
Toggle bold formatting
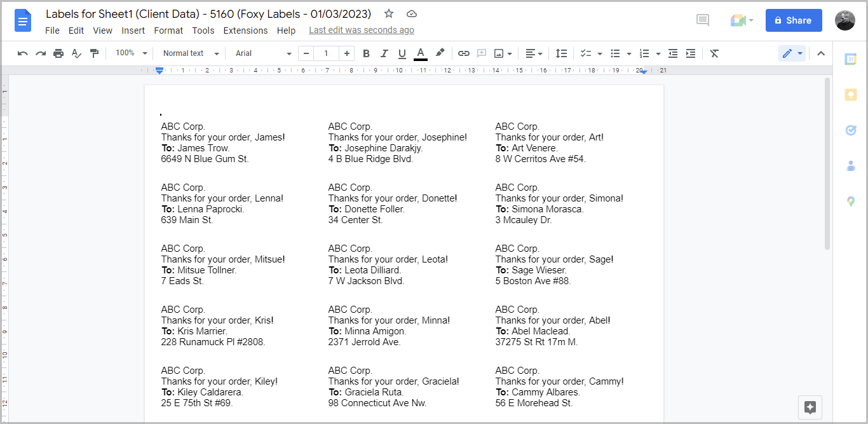(365, 53)
